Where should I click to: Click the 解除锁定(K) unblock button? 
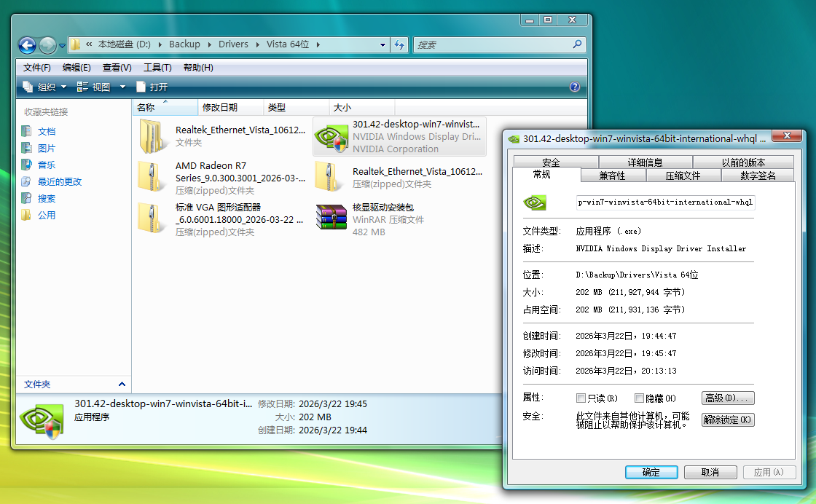(x=727, y=420)
